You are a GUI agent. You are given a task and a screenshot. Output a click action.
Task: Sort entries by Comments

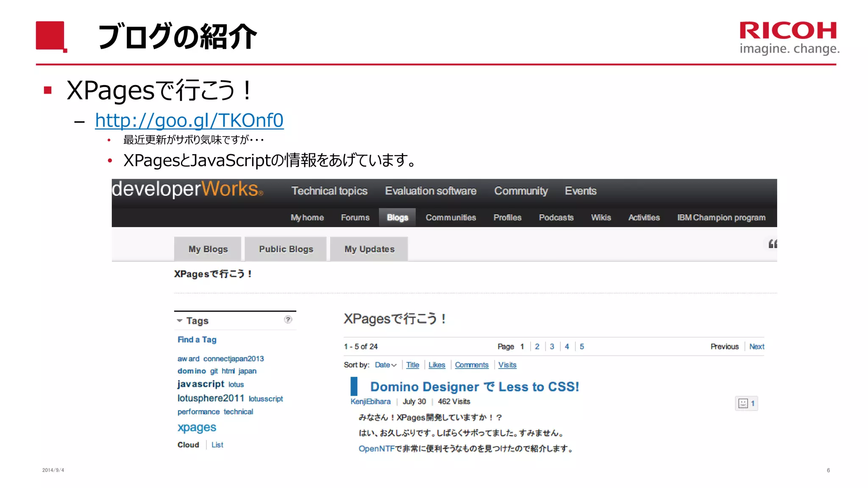[x=472, y=365]
